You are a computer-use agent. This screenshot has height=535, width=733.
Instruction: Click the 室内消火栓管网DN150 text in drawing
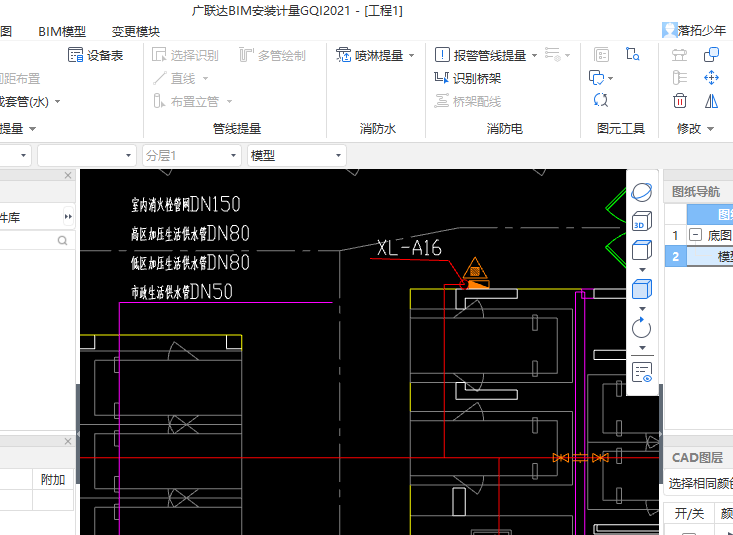[x=186, y=204]
